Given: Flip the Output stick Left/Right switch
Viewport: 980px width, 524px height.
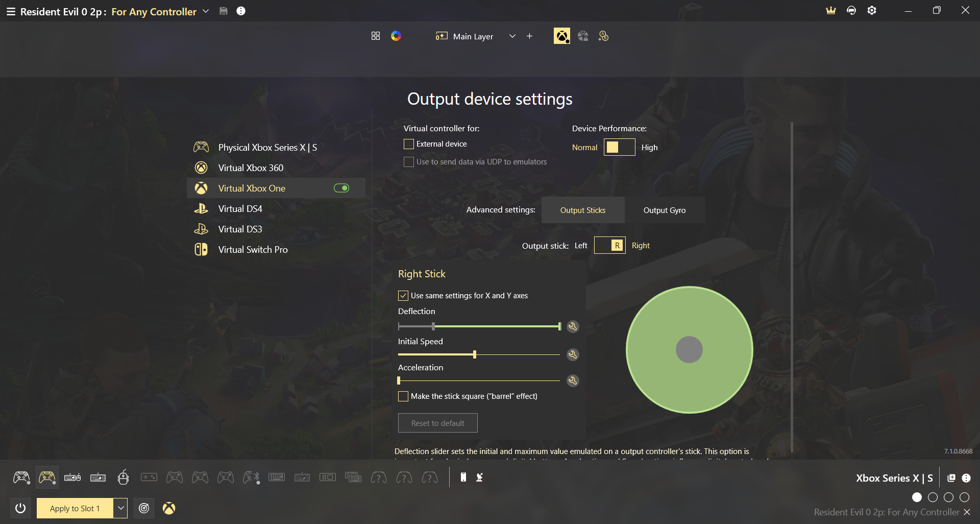Looking at the screenshot, I should click(x=610, y=246).
